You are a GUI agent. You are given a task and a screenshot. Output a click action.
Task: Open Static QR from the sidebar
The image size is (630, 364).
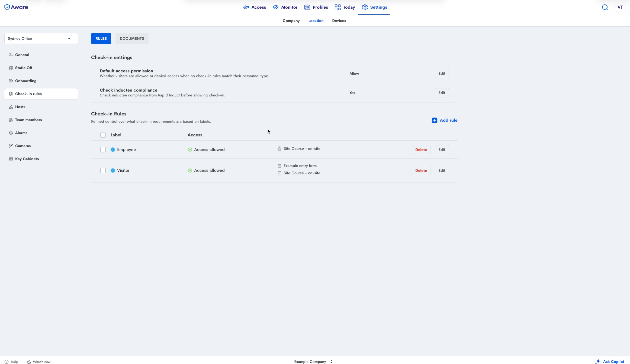point(23,68)
